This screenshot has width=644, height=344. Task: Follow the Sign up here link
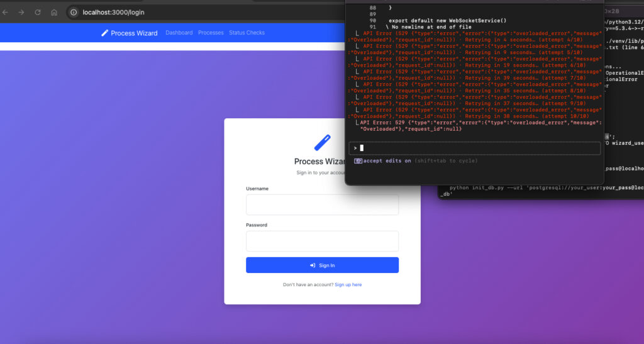[x=348, y=285]
